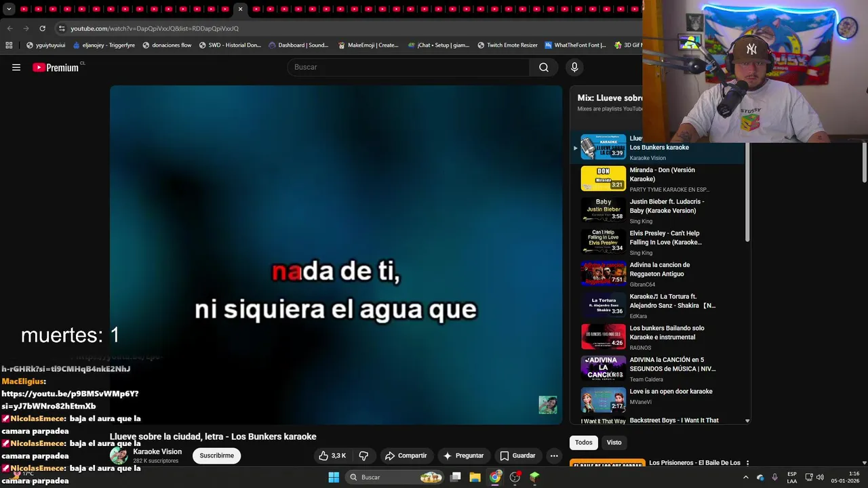Open OBS Studio from taskbar
Image resolution: width=868 pixels, height=488 pixels.
point(515,477)
